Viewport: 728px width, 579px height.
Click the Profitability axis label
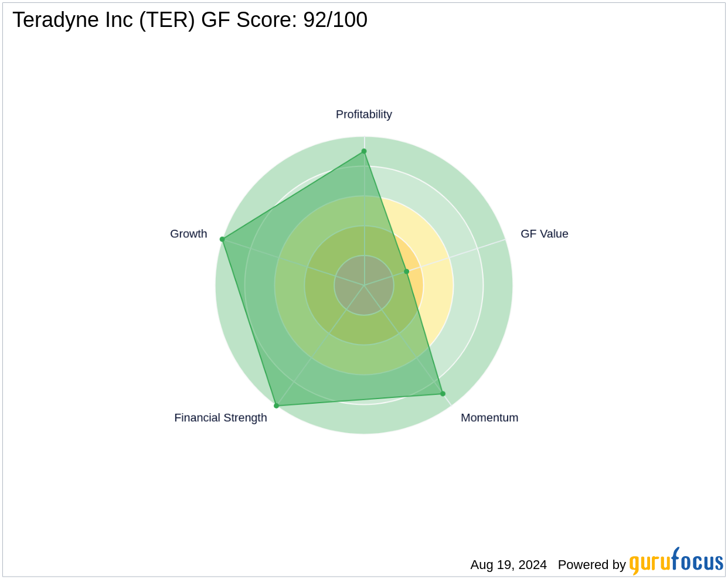(363, 114)
